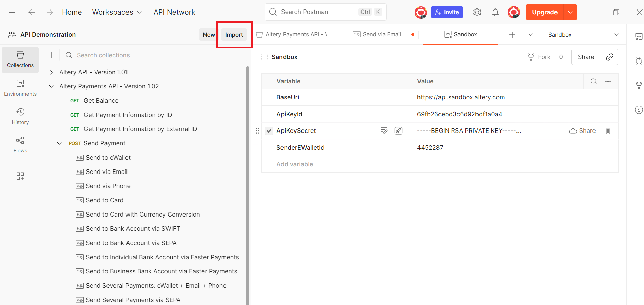Open the info icon in right sidebar
Viewport: 644px width, 305px height.
click(x=639, y=110)
